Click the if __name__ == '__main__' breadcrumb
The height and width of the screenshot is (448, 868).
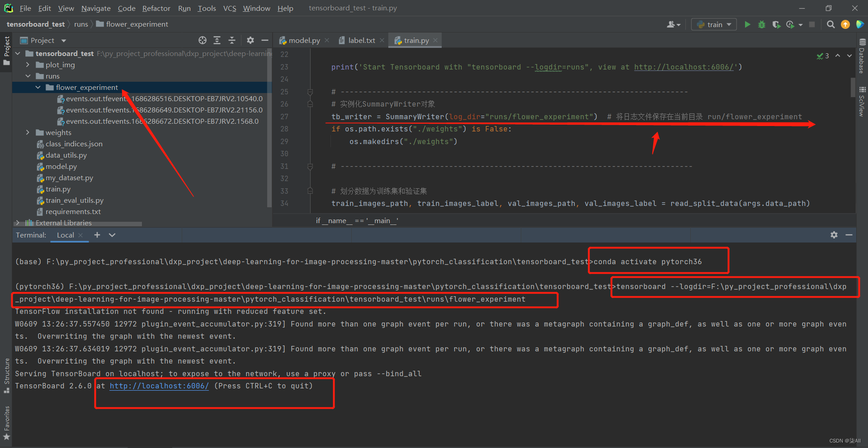(357, 220)
